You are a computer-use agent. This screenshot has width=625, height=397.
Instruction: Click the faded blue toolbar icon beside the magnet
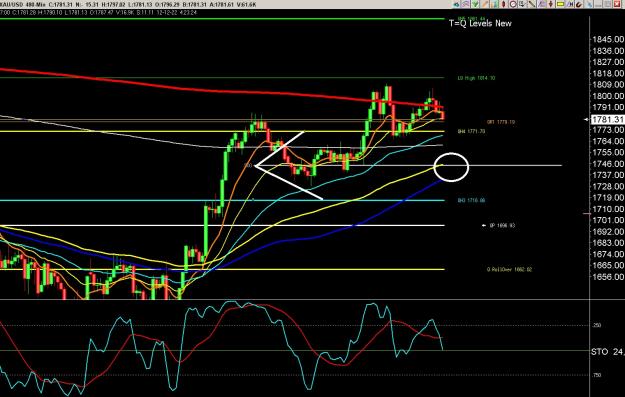pos(589,4)
